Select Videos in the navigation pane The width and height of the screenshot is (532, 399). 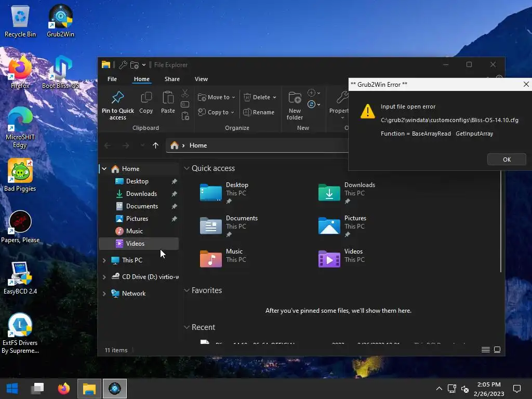(x=139, y=244)
